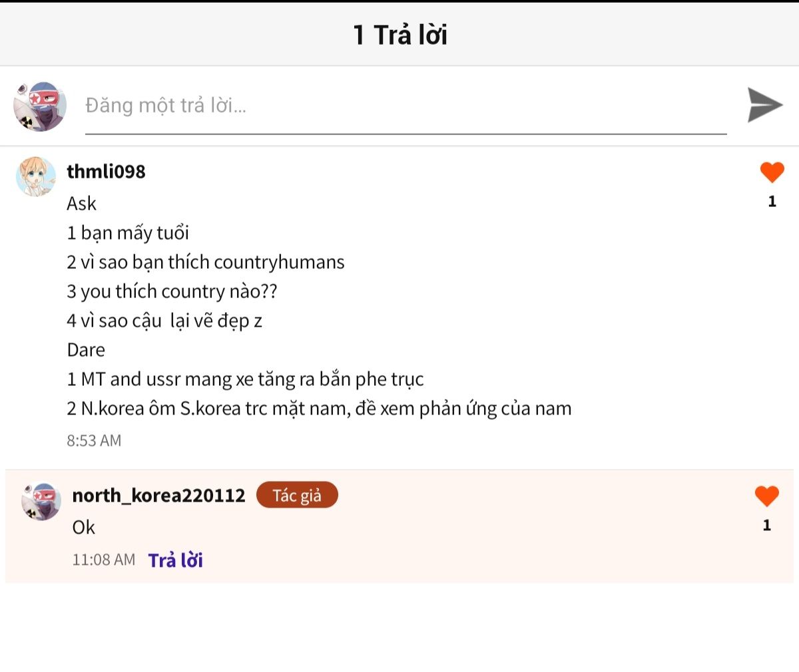
Task: Click the "1 Trả lời" header title
Action: point(400,35)
